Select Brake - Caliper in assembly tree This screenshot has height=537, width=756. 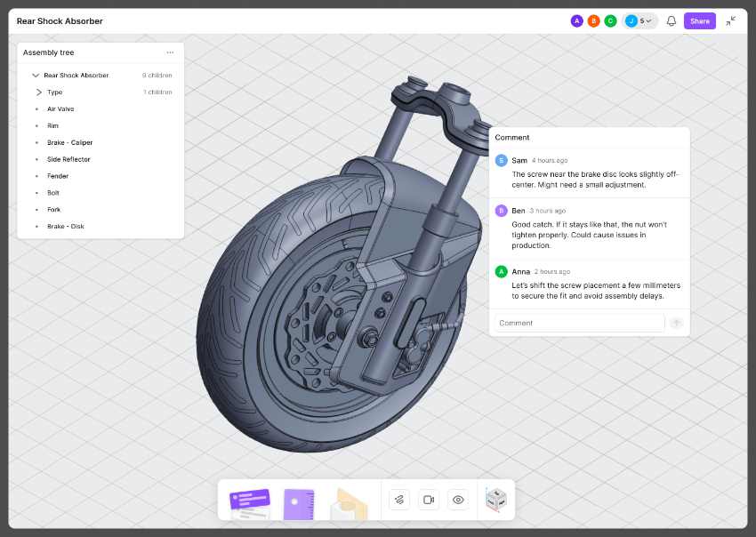69,142
